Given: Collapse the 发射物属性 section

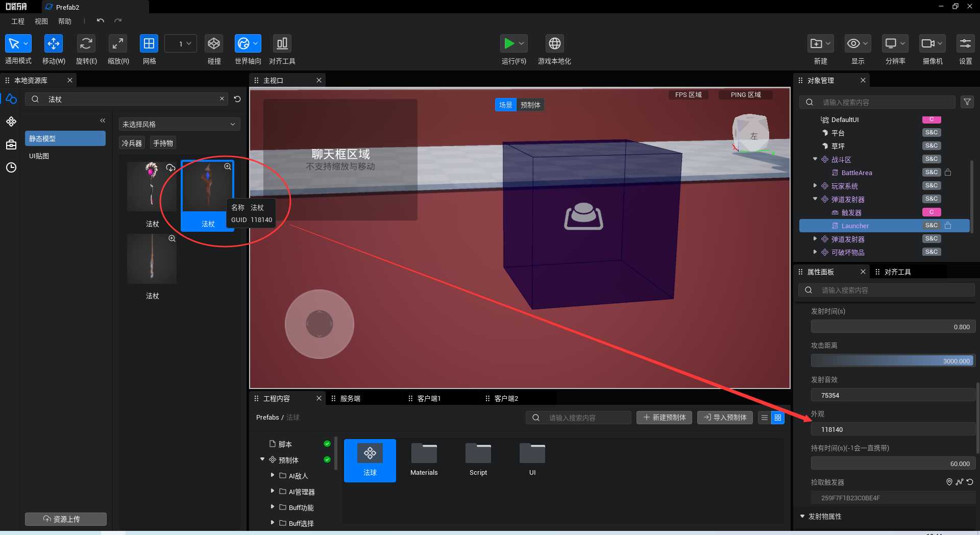Looking at the screenshot, I should point(802,517).
